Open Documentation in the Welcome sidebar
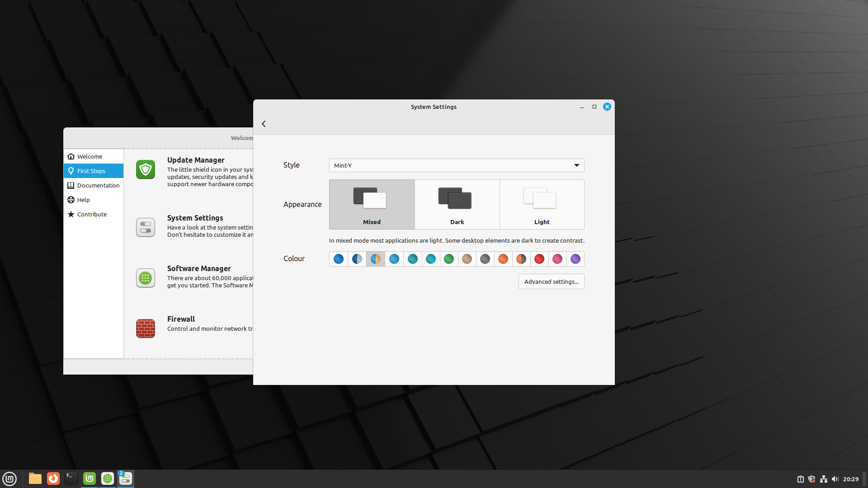 (x=94, y=185)
